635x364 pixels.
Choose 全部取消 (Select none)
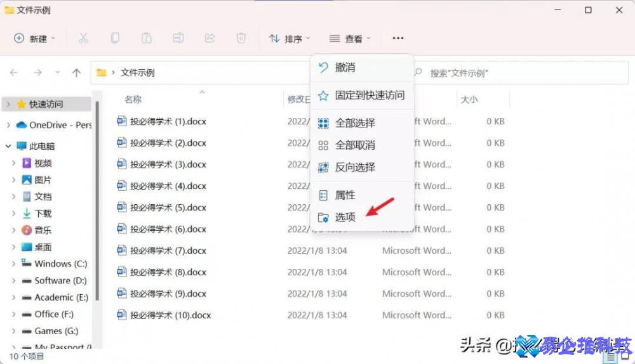click(x=362, y=145)
